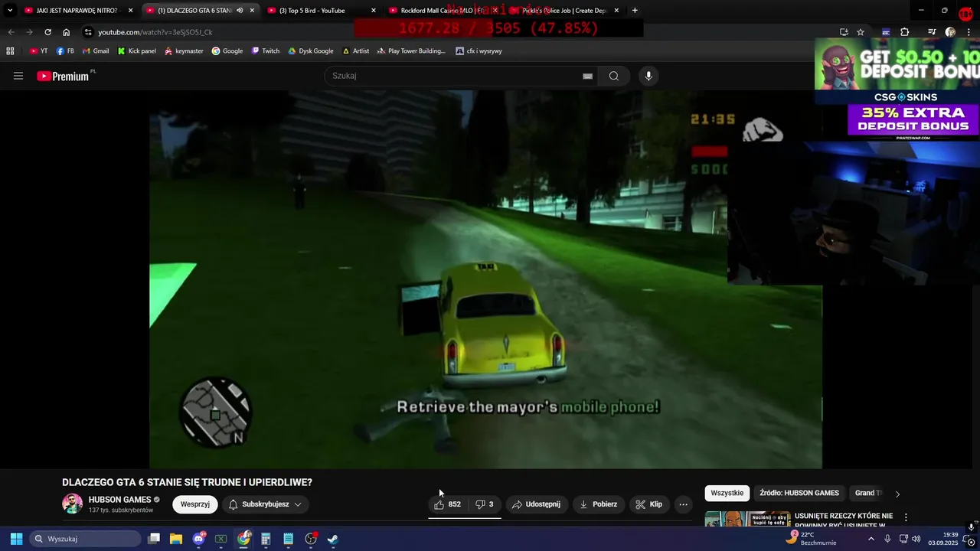The width and height of the screenshot is (980, 551).
Task: Show next filter chips with right chevron
Action: 897,494
